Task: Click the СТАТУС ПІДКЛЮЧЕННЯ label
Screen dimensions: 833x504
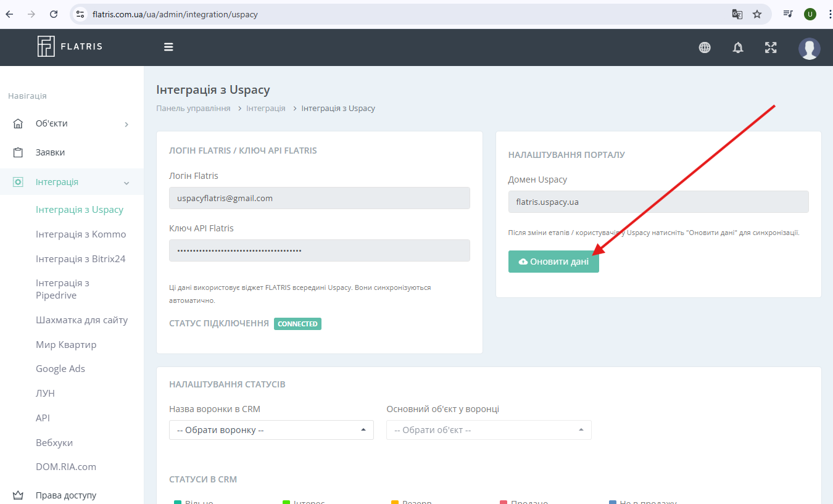Action: pyautogui.click(x=219, y=323)
